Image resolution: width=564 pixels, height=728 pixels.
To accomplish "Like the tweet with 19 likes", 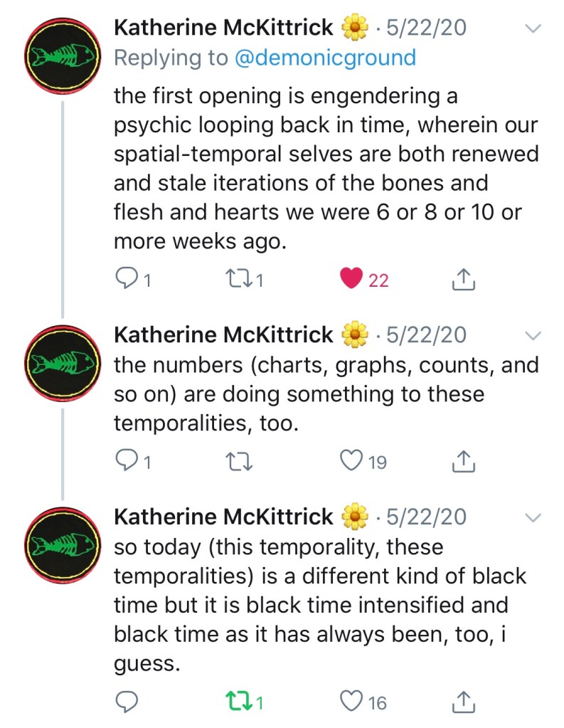I will [352, 462].
